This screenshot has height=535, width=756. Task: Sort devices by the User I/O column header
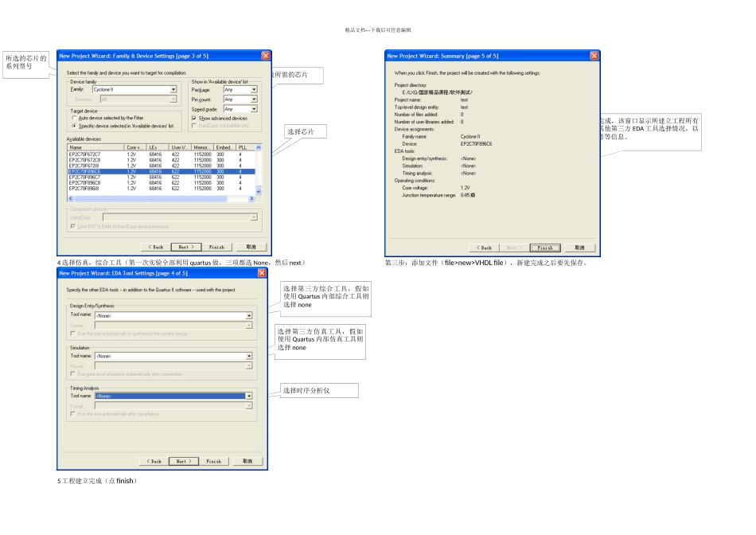click(180, 147)
